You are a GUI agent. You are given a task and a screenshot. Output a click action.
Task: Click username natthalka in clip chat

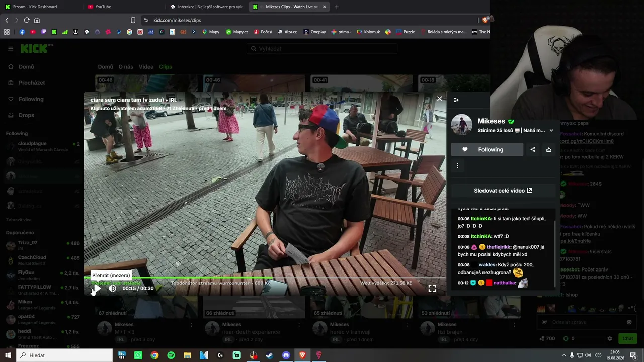pos(505,283)
